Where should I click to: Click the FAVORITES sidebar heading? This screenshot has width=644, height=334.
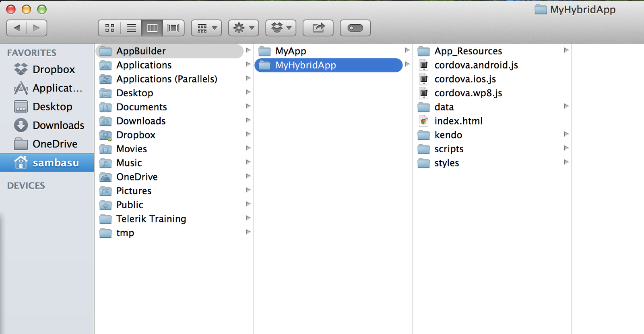click(x=32, y=53)
